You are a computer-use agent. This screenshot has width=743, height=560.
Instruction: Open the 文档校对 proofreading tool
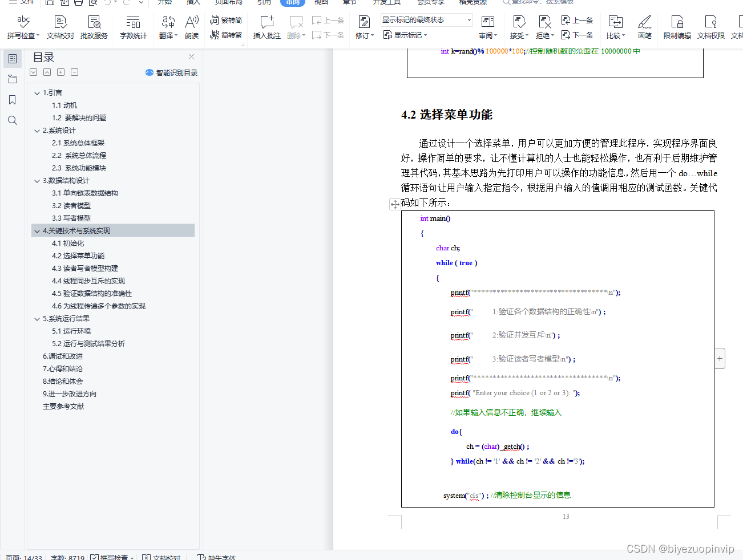click(60, 27)
